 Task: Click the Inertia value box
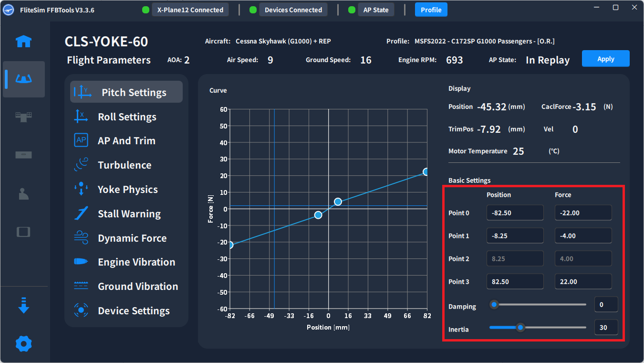[606, 327]
